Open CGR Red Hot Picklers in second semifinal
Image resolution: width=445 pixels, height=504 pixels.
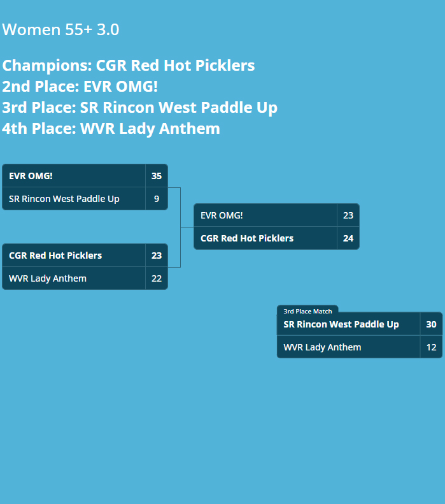(55, 256)
